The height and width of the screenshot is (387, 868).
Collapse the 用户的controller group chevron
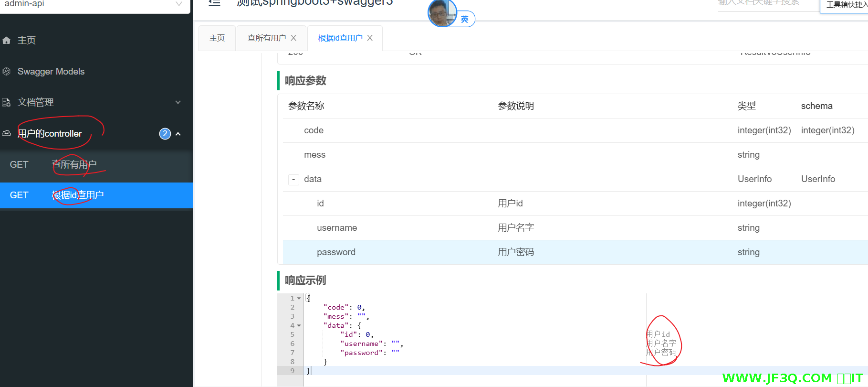click(x=178, y=134)
